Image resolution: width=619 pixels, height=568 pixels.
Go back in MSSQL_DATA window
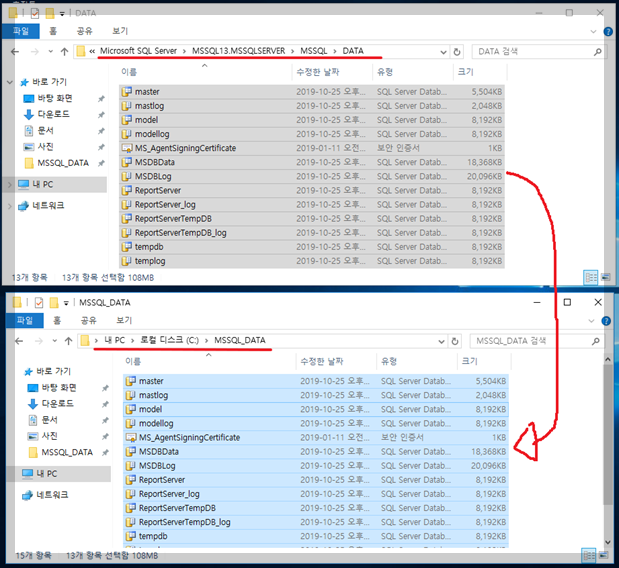(x=19, y=341)
